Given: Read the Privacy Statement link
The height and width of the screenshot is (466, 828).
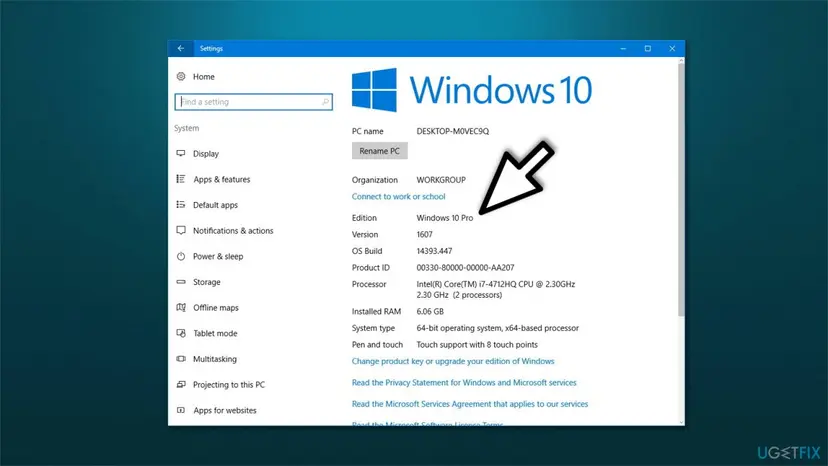Looking at the screenshot, I should coord(464,383).
